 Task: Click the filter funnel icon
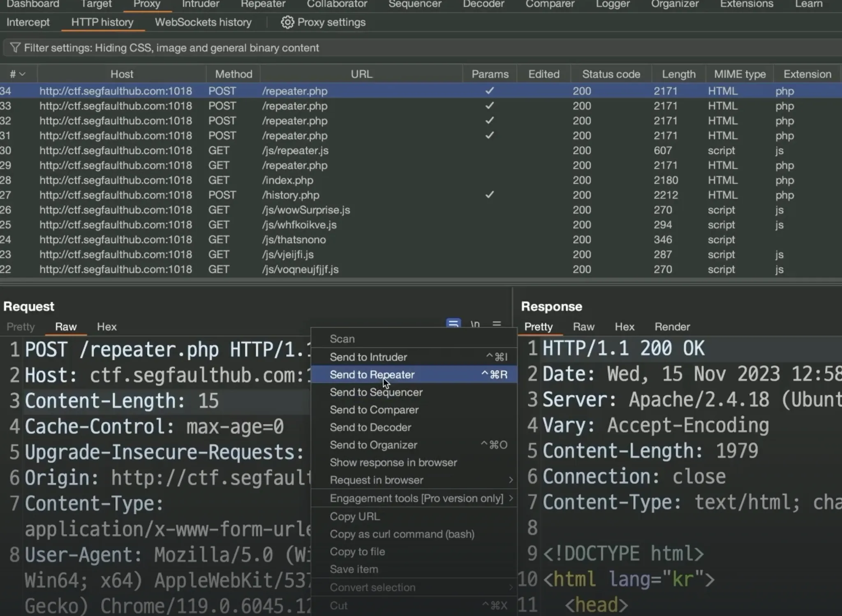tap(15, 48)
